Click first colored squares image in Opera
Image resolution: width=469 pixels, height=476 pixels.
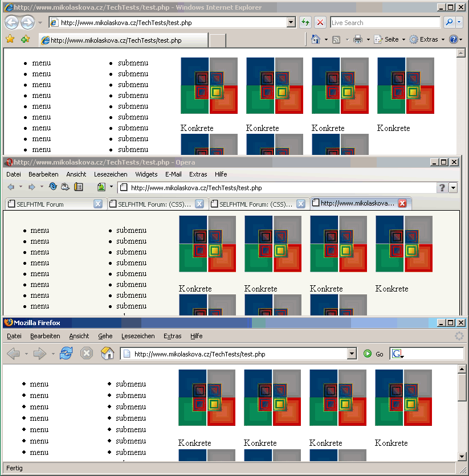tap(207, 244)
